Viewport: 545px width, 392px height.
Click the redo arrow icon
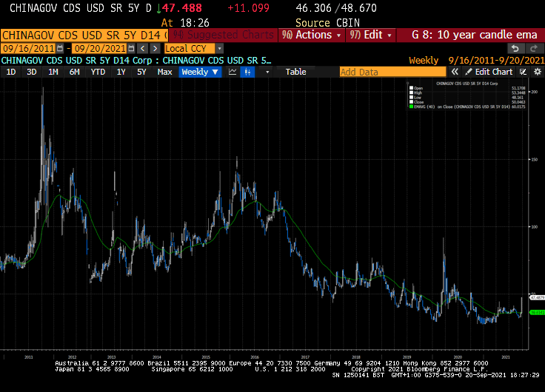pyautogui.click(x=534, y=48)
